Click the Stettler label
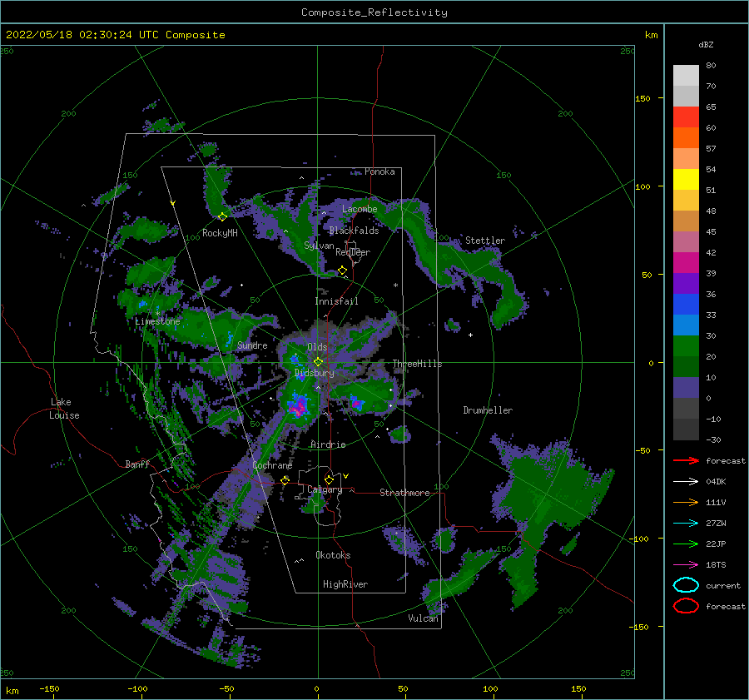Screen dimensions: 749x700 pyautogui.click(x=485, y=241)
